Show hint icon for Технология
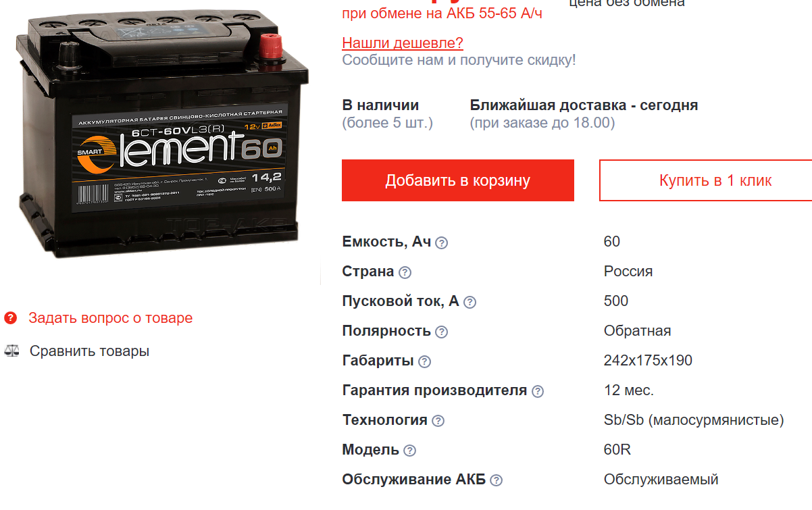812x510 pixels. 438,421
